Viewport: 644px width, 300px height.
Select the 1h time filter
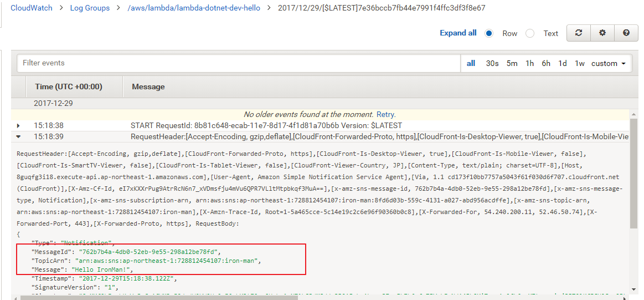[530, 63]
